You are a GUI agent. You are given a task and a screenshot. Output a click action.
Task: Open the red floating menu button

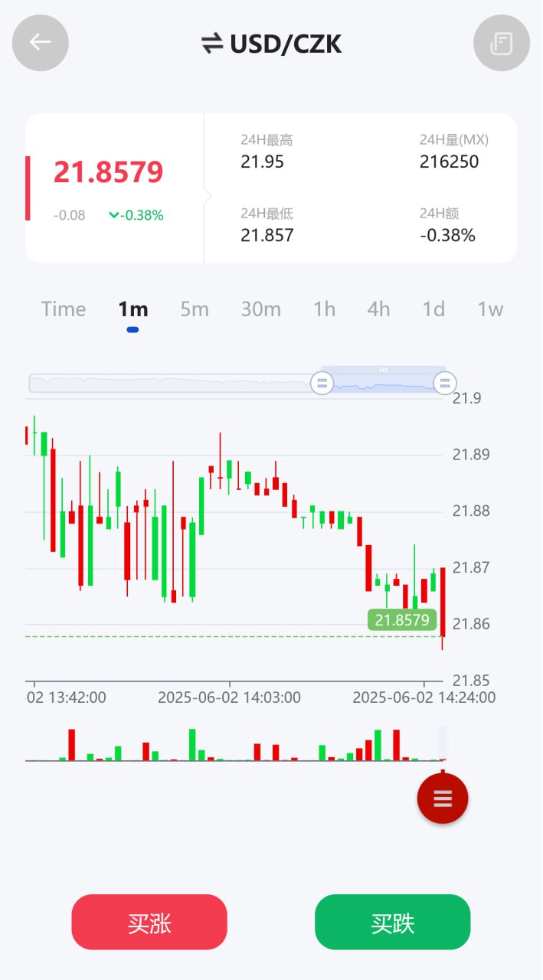(x=443, y=799)
